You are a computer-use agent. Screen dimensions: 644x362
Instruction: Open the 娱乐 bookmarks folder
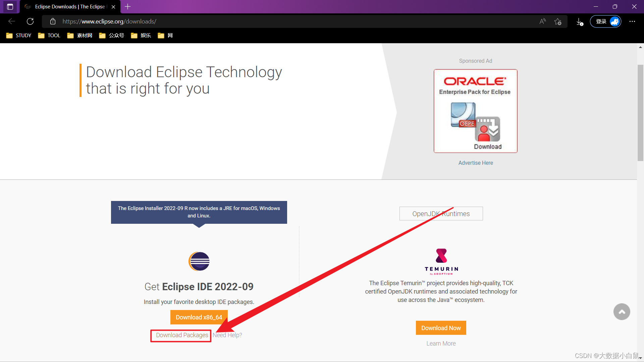[141, 36]
